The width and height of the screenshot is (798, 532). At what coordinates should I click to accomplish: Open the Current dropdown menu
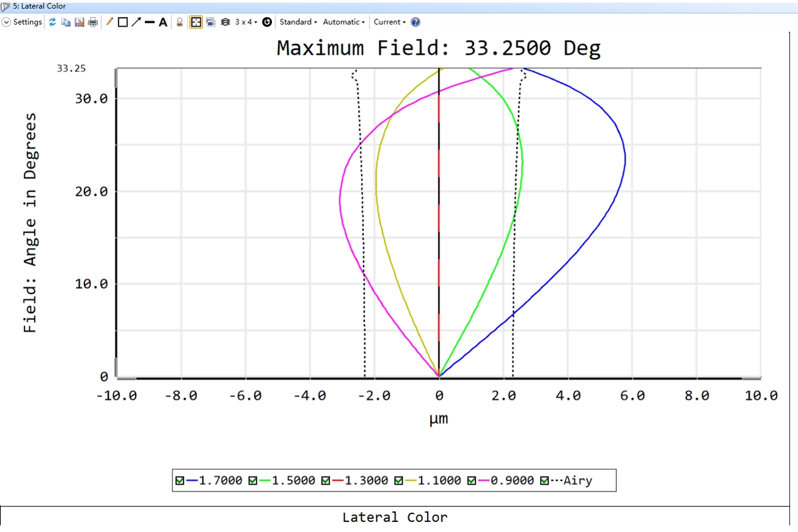click(x=389, y=22)
